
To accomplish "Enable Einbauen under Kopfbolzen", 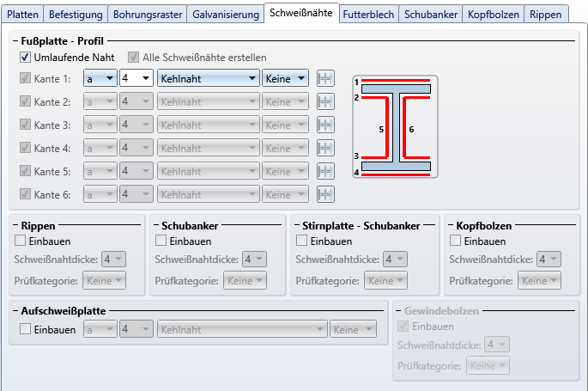I will 456,241.
